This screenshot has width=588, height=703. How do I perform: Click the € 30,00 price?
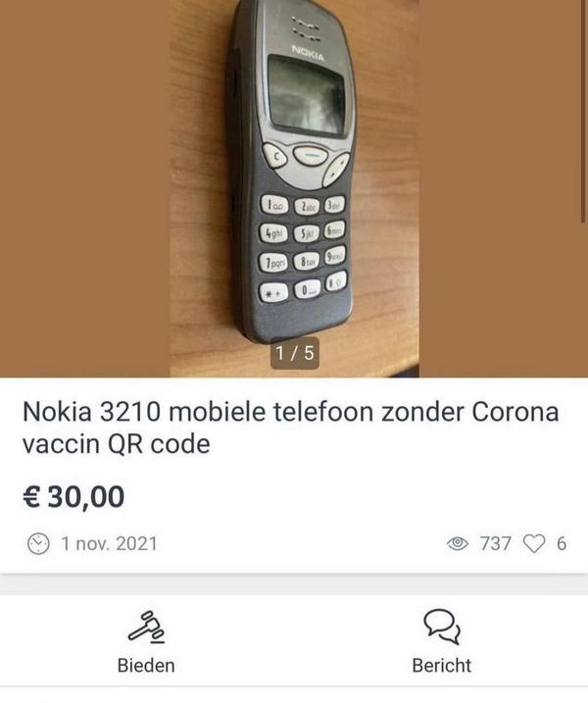coord(73,497)
